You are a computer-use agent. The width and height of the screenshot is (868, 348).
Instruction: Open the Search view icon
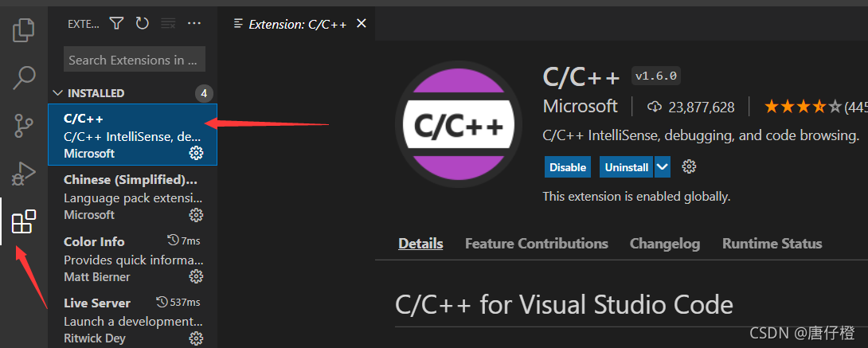pos(24,77)
